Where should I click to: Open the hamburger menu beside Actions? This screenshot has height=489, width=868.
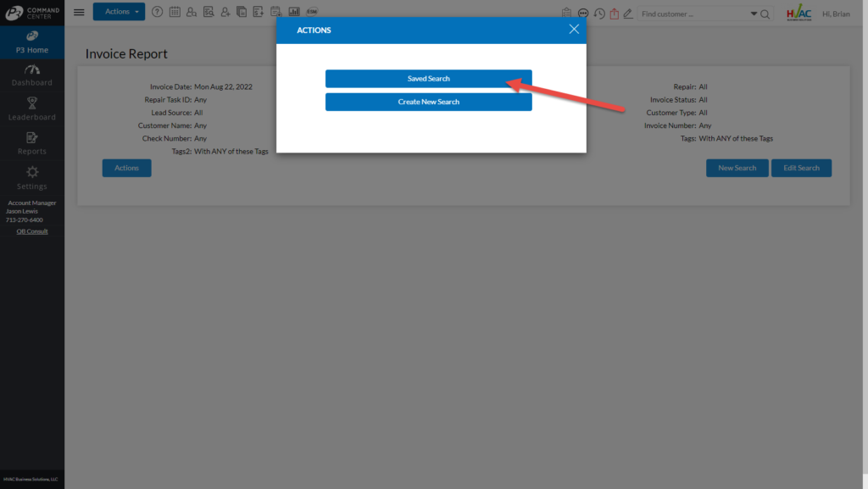pos(79,11)
